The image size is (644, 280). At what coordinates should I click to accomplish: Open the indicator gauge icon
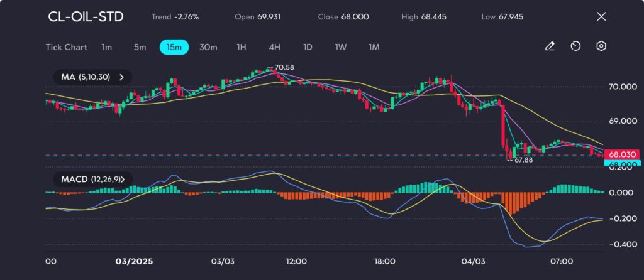point(575,46)
